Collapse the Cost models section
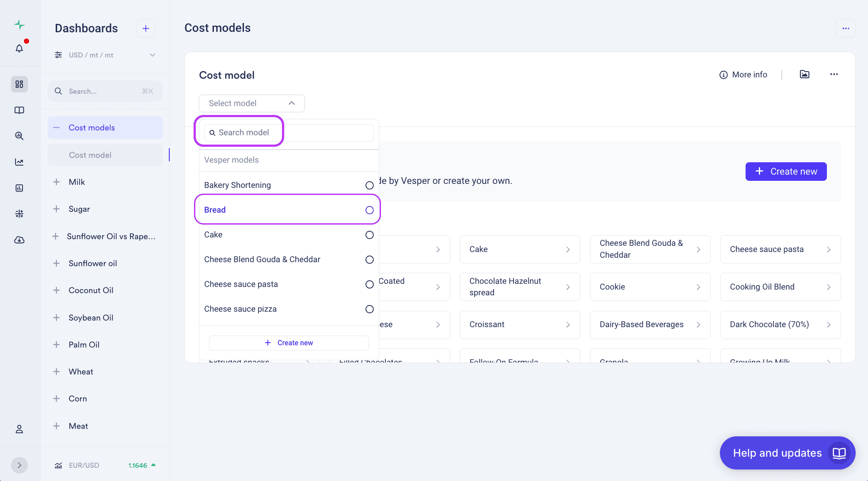 [57, 127]
